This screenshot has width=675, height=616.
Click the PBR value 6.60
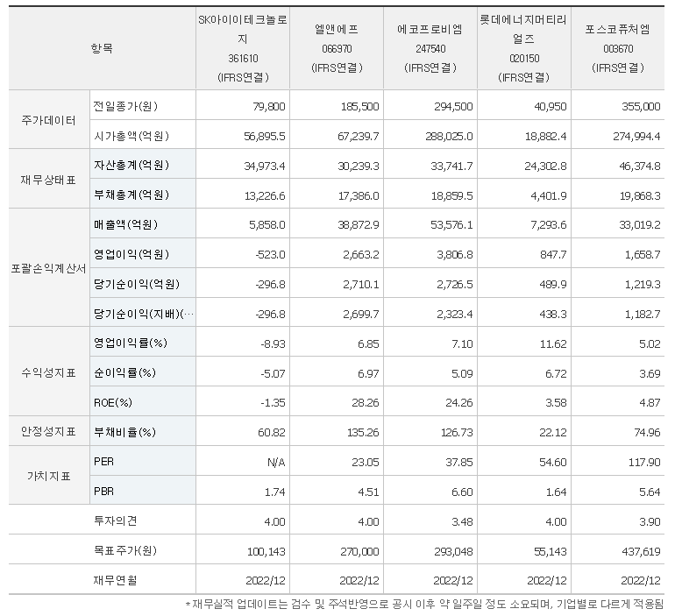[463, 492]
